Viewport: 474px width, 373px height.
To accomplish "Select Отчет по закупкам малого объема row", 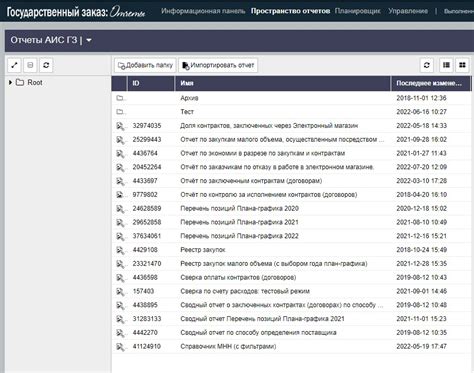I will pos(291,140).
